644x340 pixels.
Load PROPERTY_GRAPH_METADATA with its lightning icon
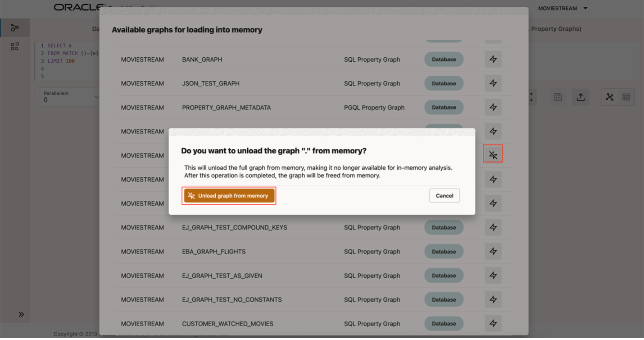[493, 107]
